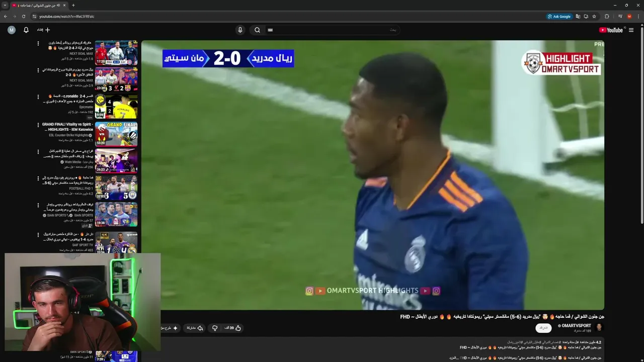Start voice search with the microphone icon
The image size is (644, 362).
(240, 30)
